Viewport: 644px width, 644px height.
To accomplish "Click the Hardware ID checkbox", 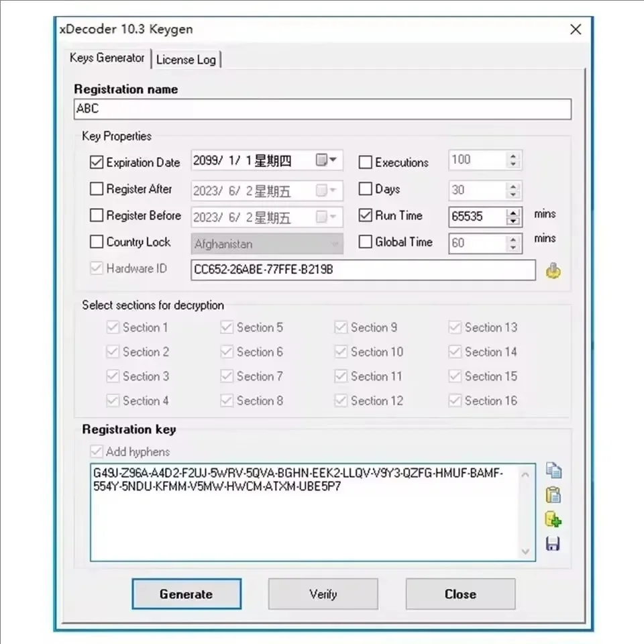I will pos(97,268).
